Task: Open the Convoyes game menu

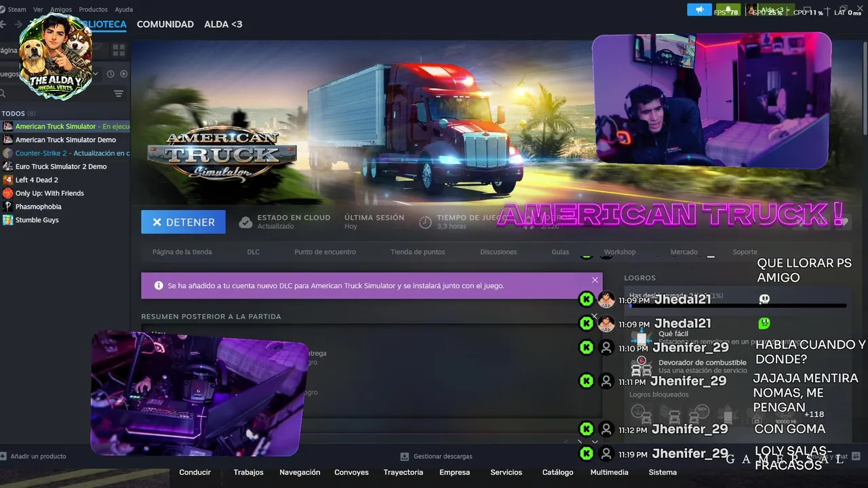Action: [351, 472]
